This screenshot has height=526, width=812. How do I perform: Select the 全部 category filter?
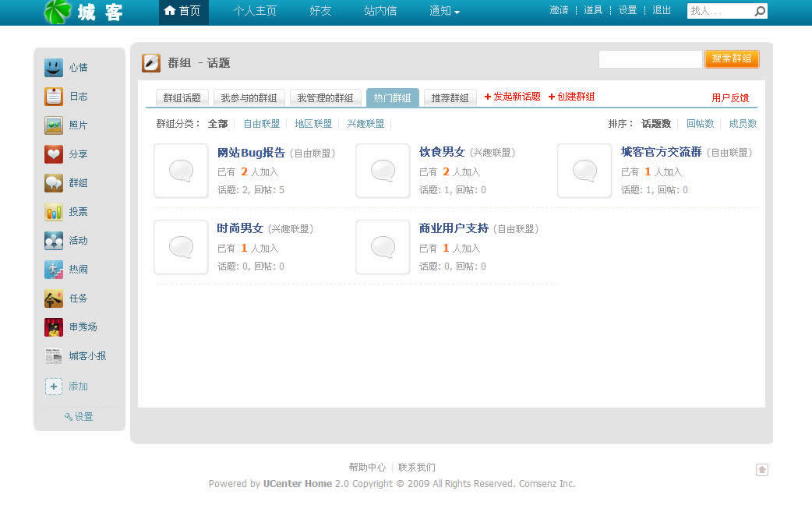217,124
